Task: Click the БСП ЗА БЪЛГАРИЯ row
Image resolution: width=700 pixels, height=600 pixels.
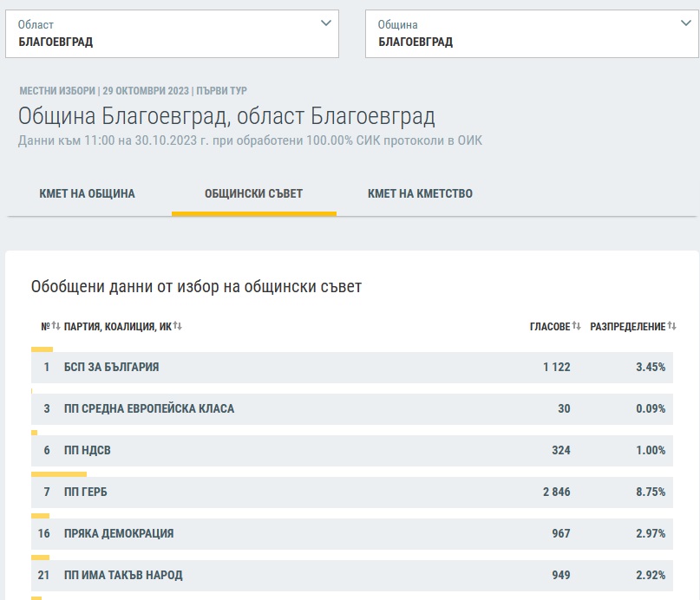Action: (351, 368)
